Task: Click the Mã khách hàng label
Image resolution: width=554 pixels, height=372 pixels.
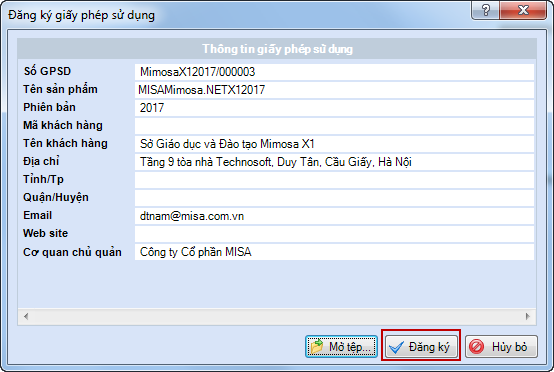Action: click(63, 125)
